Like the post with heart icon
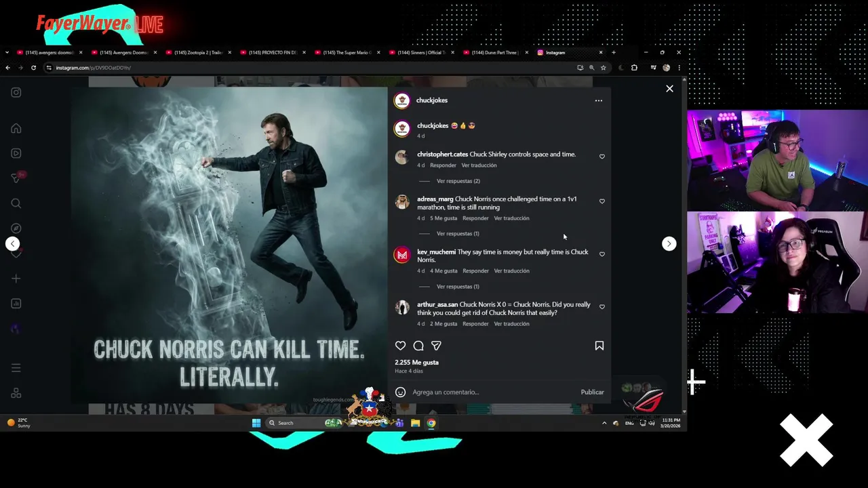 [400, 346]
